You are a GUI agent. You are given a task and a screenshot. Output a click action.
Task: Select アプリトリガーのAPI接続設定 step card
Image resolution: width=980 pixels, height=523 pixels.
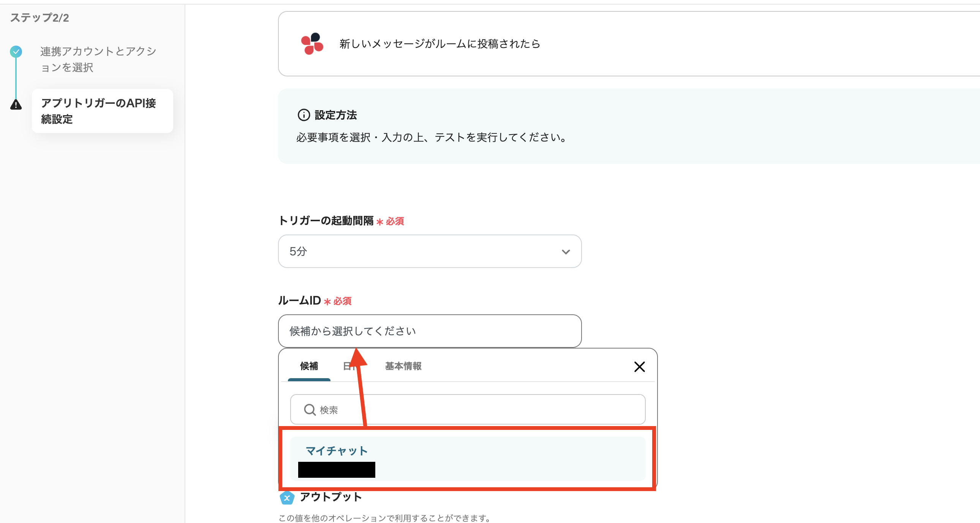click(102, 111)
